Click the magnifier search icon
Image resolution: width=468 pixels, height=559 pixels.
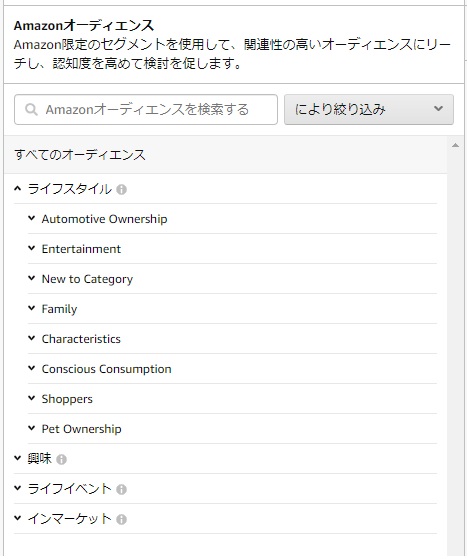click(31, 109)
